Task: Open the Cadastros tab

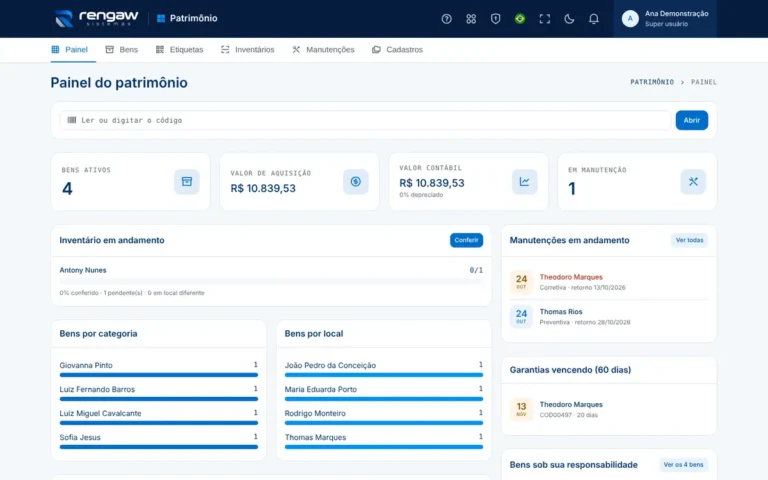Action: click(397, 49)
